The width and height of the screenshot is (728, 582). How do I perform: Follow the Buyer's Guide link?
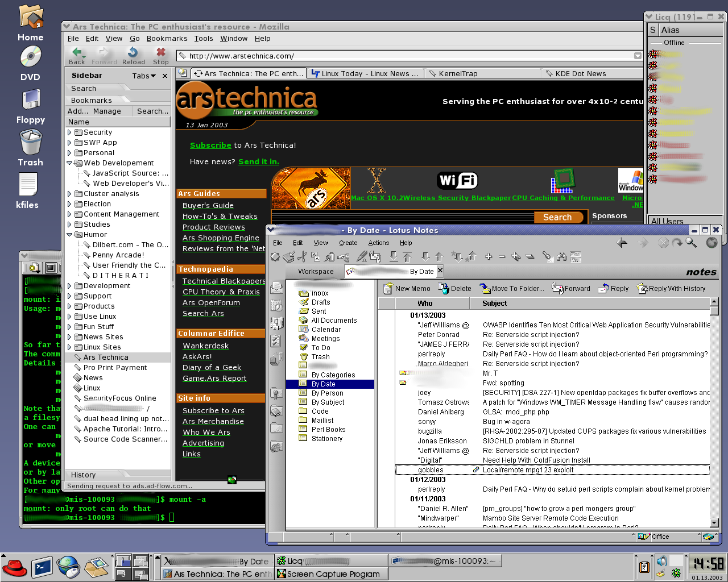coord(208,205)
